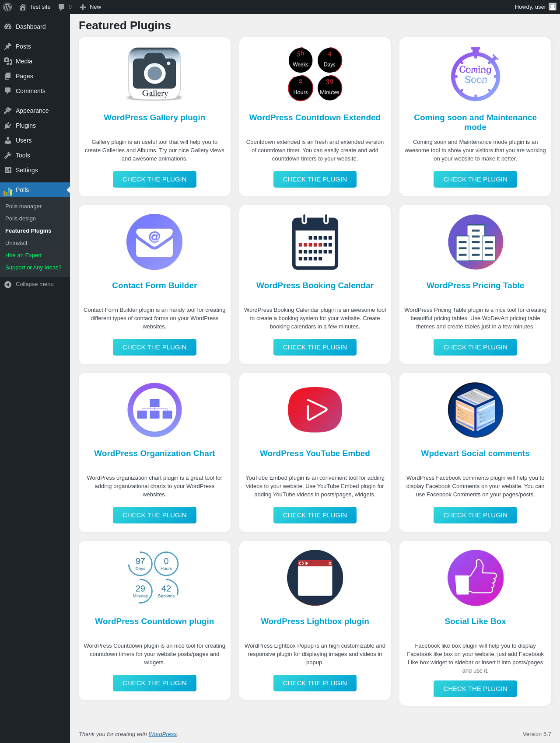Open Coming soon and Maintenance mode title
The width and height of the screenshot is (560, 743).
coord(475,122)
